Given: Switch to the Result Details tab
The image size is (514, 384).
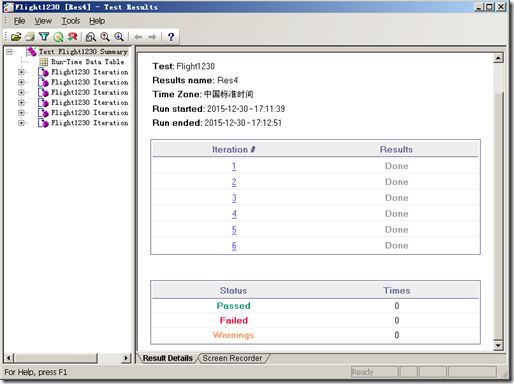Looking at the screenshot, I should tap(168, 358).
